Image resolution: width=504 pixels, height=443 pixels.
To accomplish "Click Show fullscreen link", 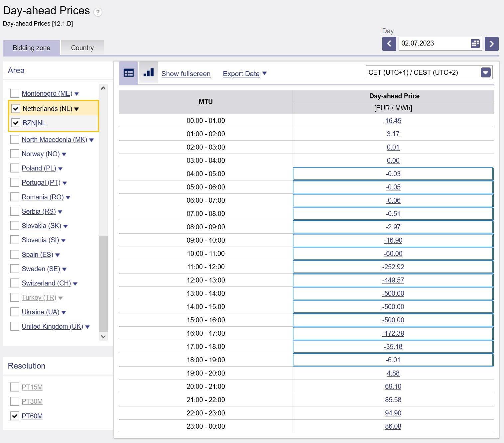I will click(x=186, y=74).
